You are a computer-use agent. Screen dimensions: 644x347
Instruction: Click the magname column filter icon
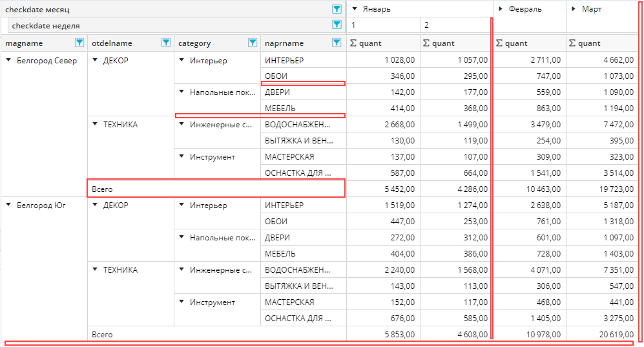point(79,43)
